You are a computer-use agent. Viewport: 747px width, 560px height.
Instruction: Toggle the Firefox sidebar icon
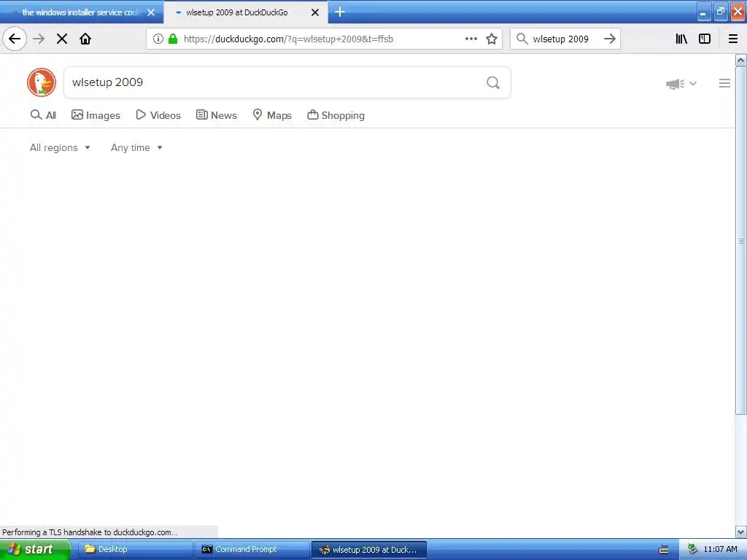pos(705,39)
